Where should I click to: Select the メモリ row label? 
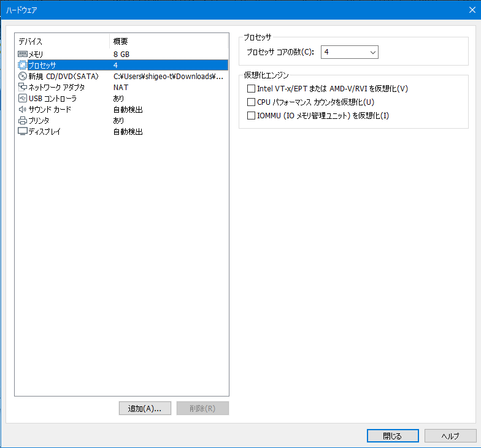pyautogui.click(x=36, y=54)
